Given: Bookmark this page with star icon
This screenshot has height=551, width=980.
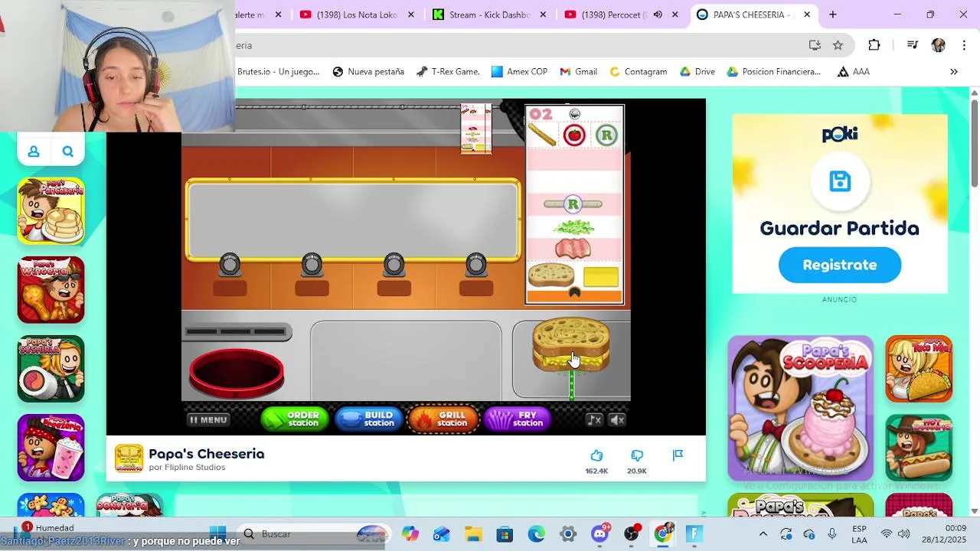Looking at the screenshot, I should click(838, 45).
